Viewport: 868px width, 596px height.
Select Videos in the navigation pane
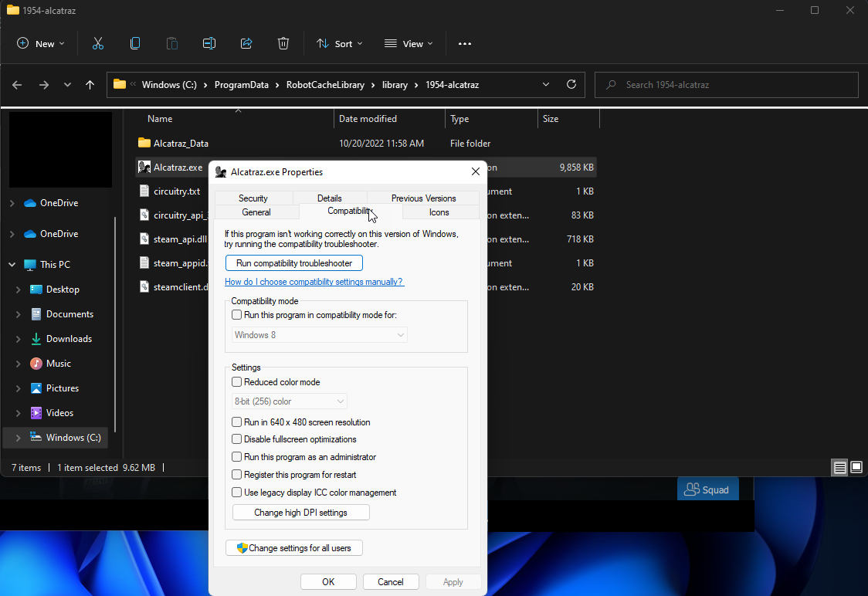click(59, 413)
